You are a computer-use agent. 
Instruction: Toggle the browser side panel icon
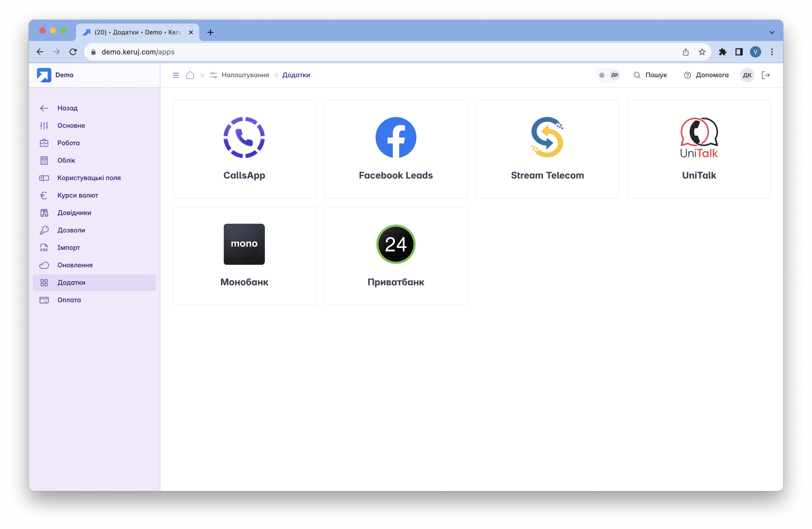click(x=739, y=52)
